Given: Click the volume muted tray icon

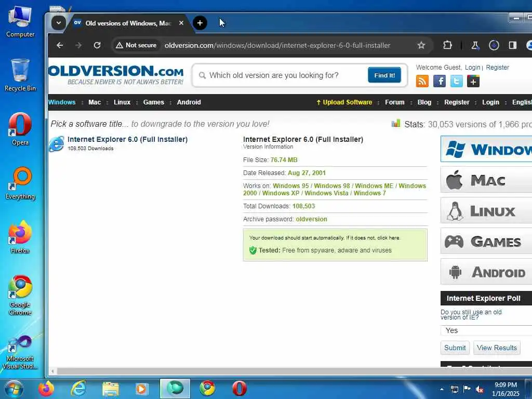Looking at the screenshot, I should (480, 390).
